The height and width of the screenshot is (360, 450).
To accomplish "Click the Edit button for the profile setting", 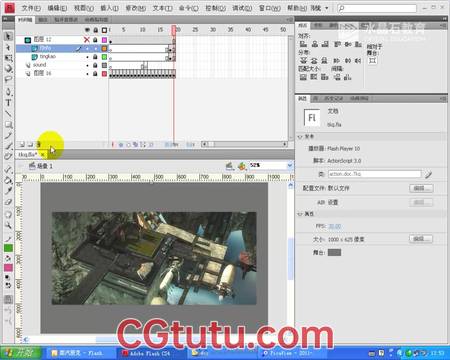I will click(421, 188).
